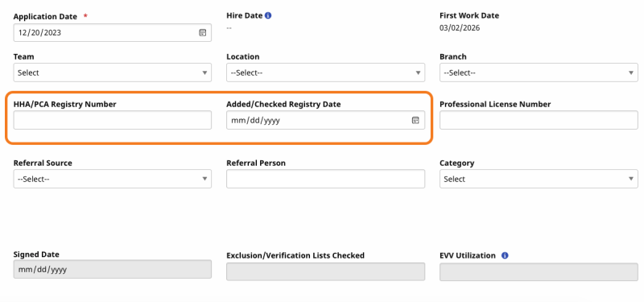The width and height of the screenshot is (644, 302).
Task: Click the Application Date field
Action: 113,32
